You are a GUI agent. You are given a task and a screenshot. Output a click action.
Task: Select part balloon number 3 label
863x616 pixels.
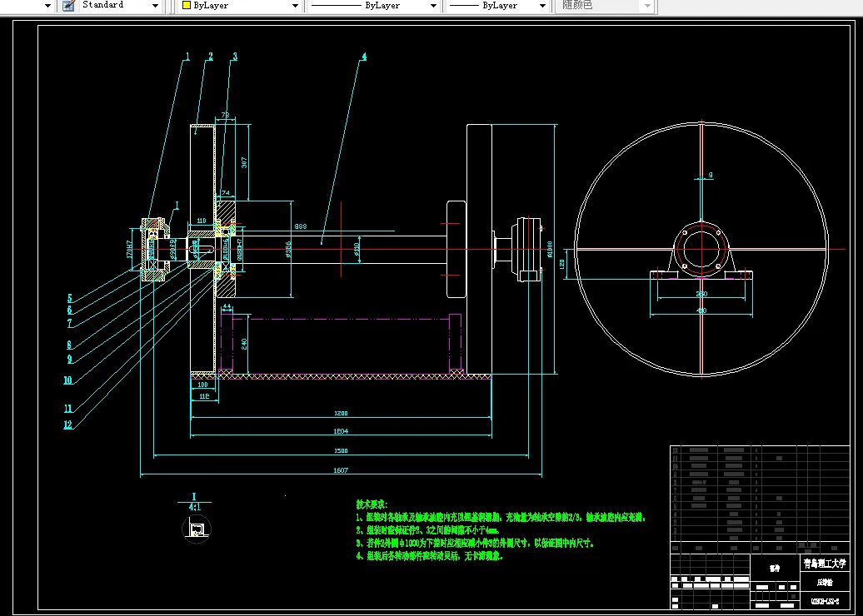click(235, 57)
